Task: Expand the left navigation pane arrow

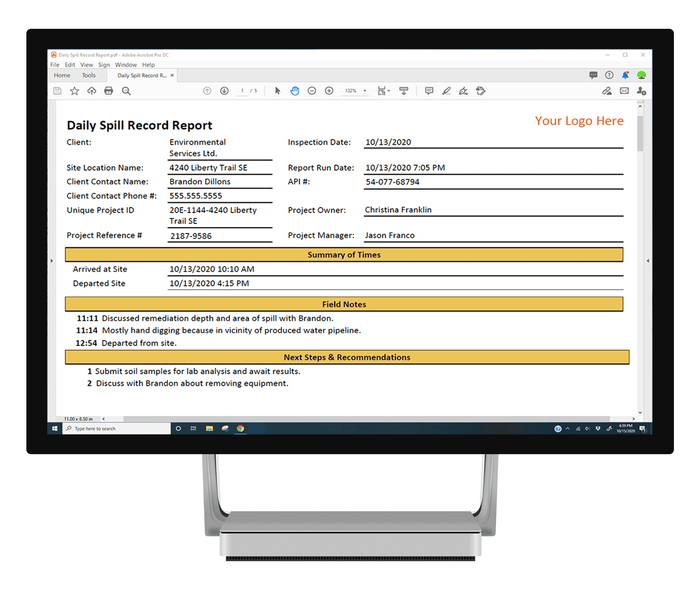Action: click(52, 260)
